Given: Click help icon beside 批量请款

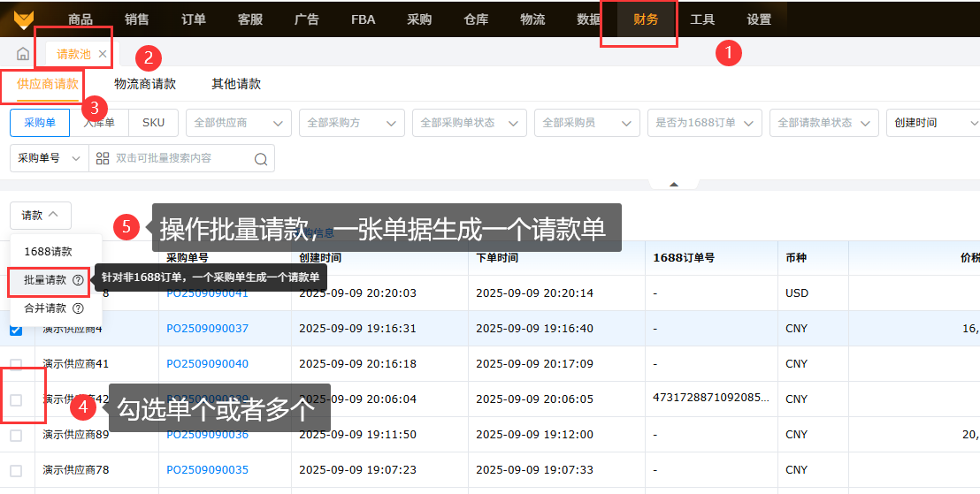Looking at the screenshot, I should [x=78, y=280].
